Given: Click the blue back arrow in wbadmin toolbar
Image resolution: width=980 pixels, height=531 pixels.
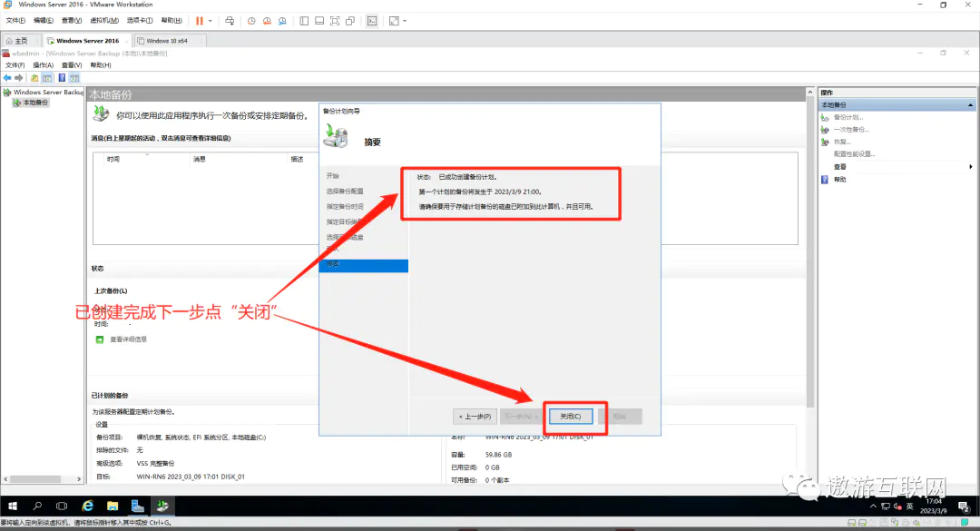Looking at the screenshot, I should (x=7, y=77).
